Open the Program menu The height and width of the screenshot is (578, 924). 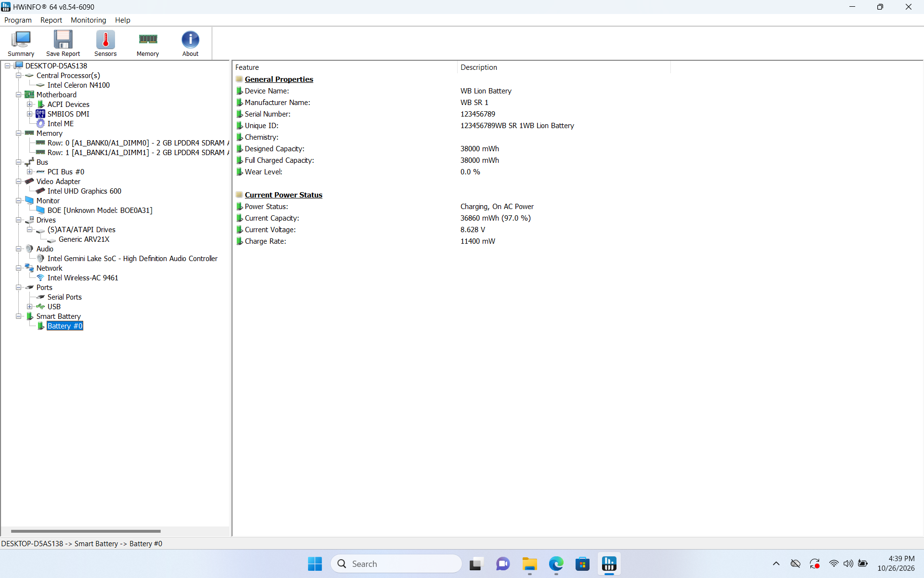click(18, 20)
